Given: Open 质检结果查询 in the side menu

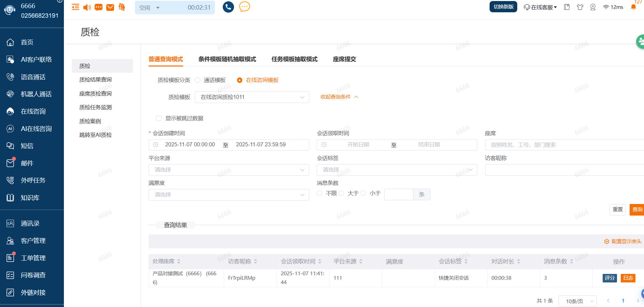Looking at the screenshot, I should pyautogui.click(x=96, y=80).
